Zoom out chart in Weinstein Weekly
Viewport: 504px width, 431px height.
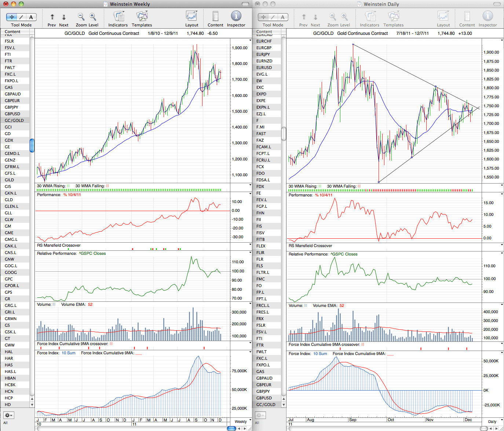click(81, 17)
